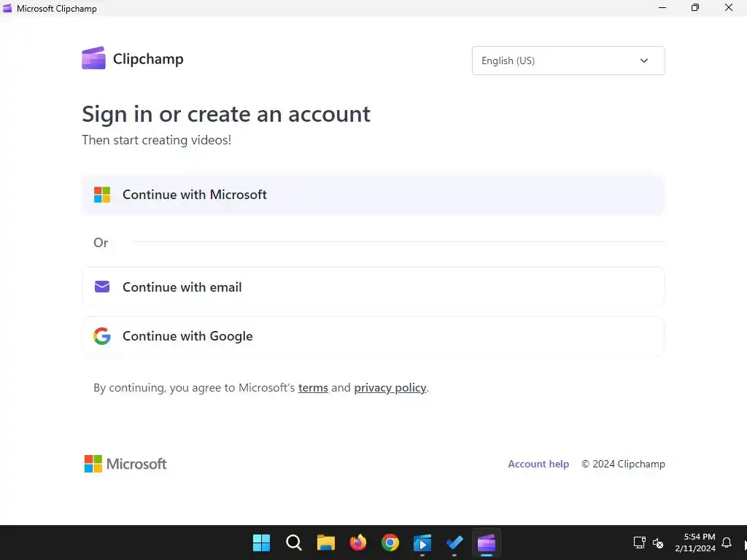Launch Firefox from the taskbar
The image size is (747, 560).
[357, 542]
